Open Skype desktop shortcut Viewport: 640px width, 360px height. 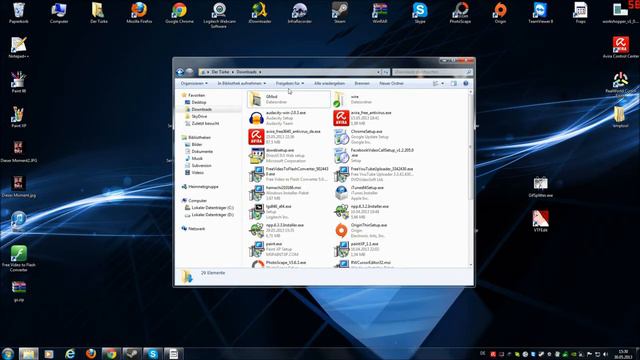420,13
